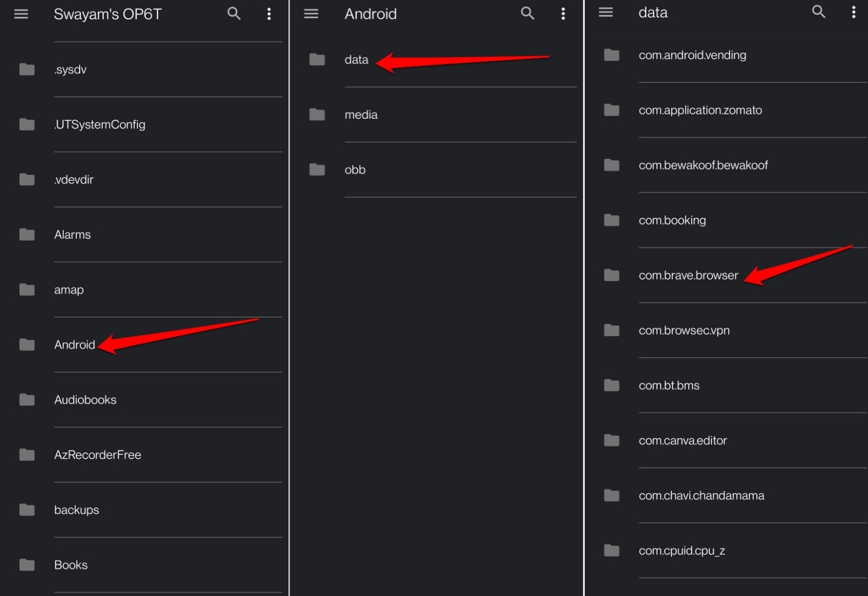
Task: Click folder icon next to .sysdv
Action: [27, 69]
